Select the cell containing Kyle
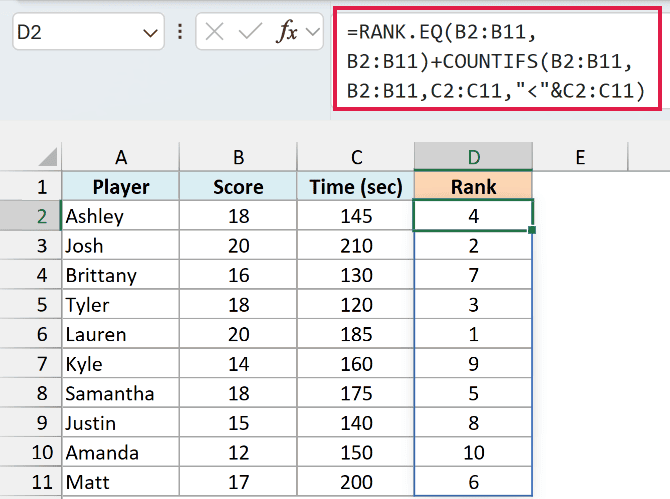Screen dimensions: 670x499 (x=120, y=364)
